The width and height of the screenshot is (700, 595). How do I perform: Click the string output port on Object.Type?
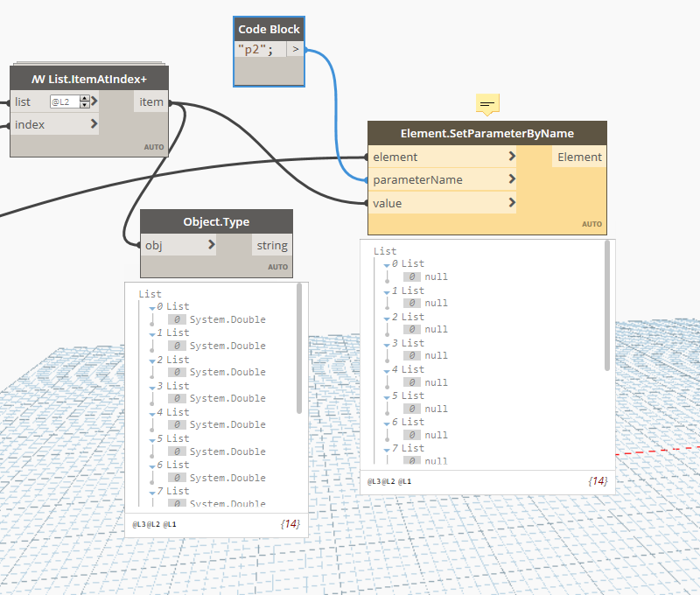coord(271,245)
